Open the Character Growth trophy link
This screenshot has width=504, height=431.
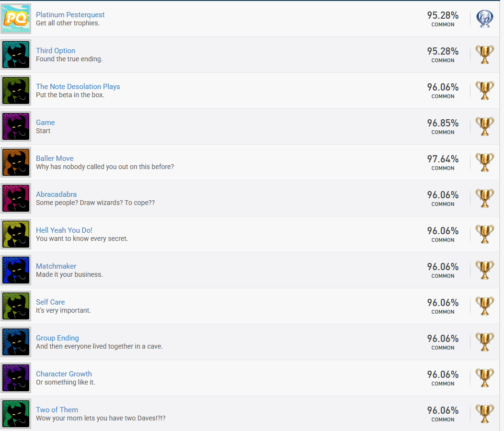coord(64,374)
